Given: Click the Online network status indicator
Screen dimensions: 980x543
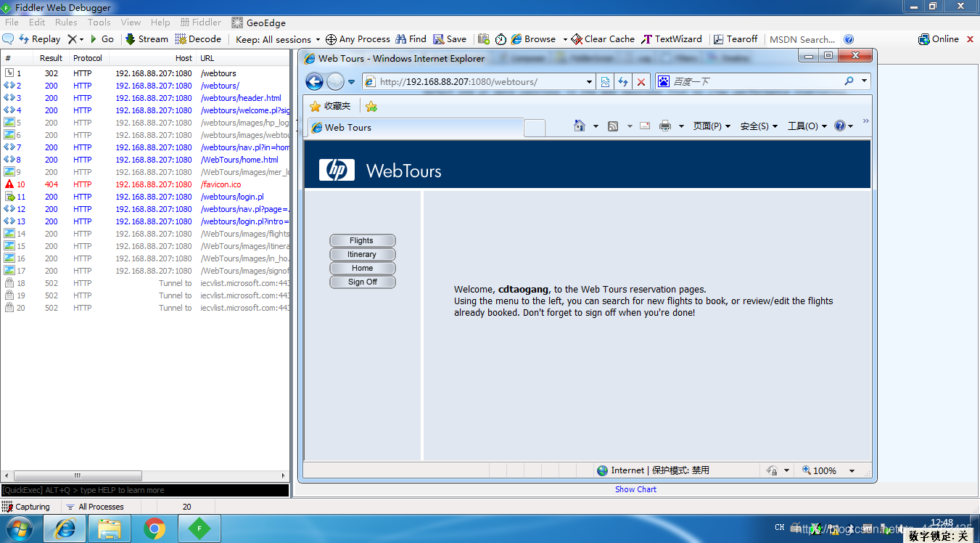Looking at the screenshot, I should pos(939,39).
